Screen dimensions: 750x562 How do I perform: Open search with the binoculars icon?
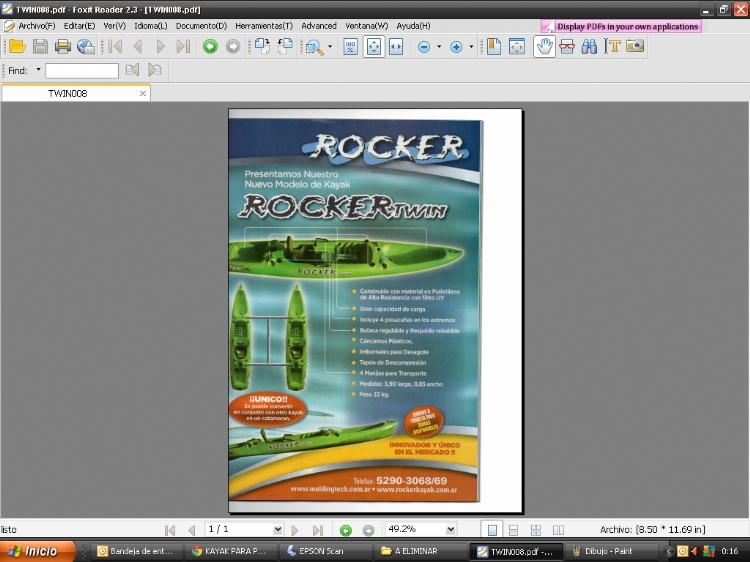click(589, 46)
